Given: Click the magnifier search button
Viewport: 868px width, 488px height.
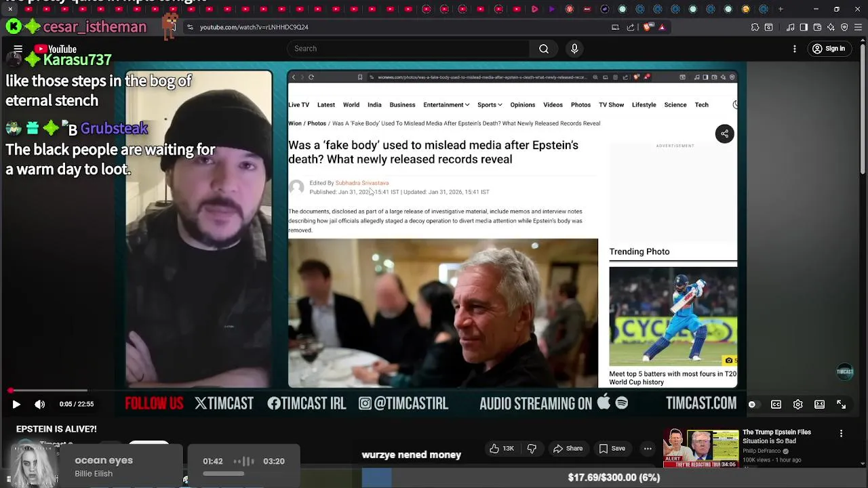Looking at the screenshot, I should (x=544, y=49).
